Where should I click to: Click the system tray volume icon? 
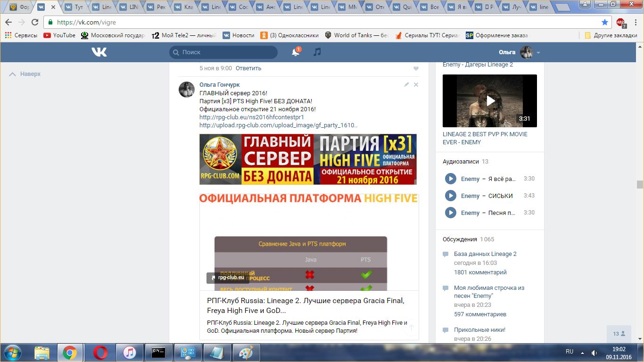(x=594, y=353)
